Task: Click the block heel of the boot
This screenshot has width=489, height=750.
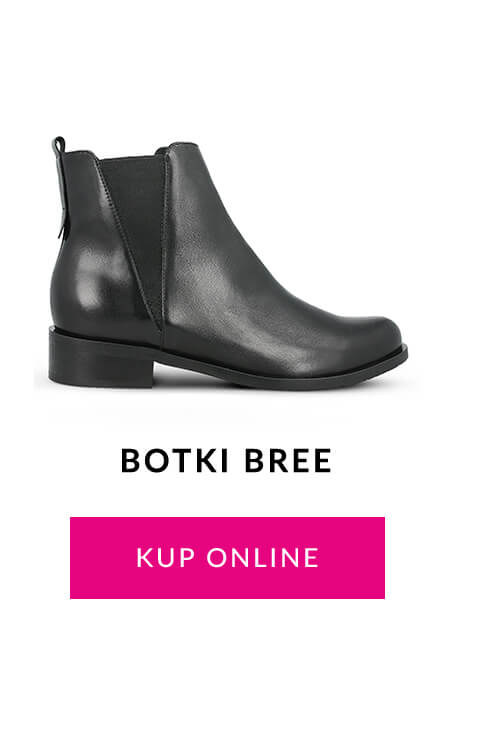Action: point(101,360)
